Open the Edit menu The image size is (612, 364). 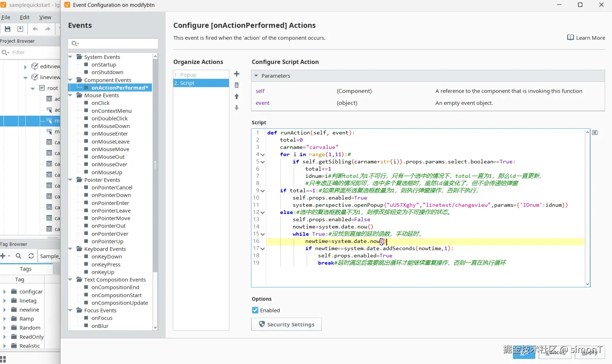tap(25, 17)
